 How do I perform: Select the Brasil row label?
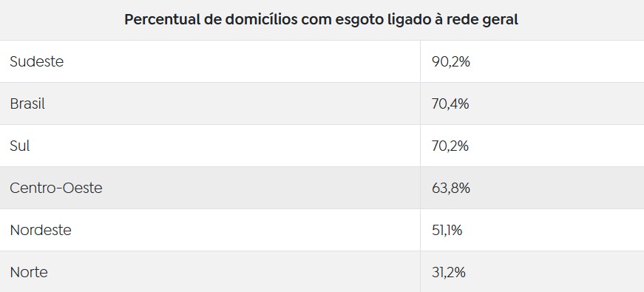click(x=27, y=104)
